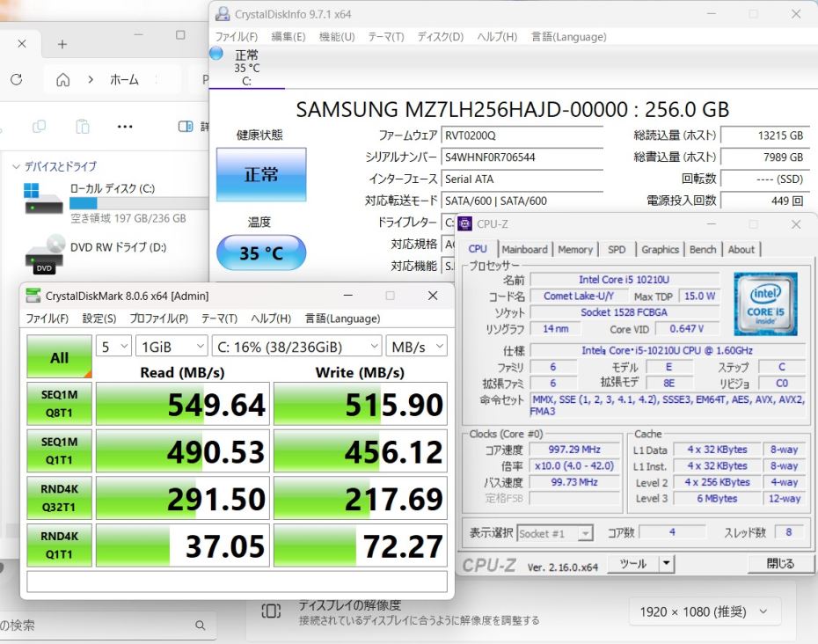This screenshot has height=644, width=818.
Task: Click the serial number field S4WHNF0R706544
Action: click(522, 157)
